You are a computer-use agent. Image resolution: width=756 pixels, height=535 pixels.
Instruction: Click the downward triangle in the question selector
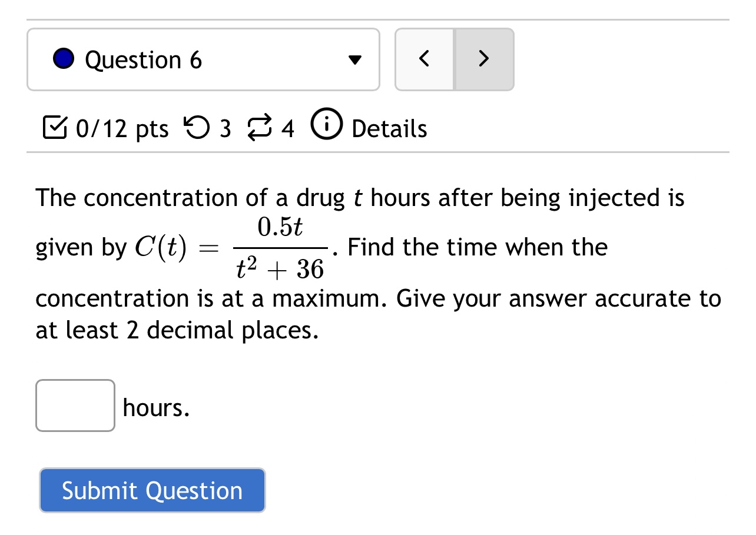click(355, 59)
